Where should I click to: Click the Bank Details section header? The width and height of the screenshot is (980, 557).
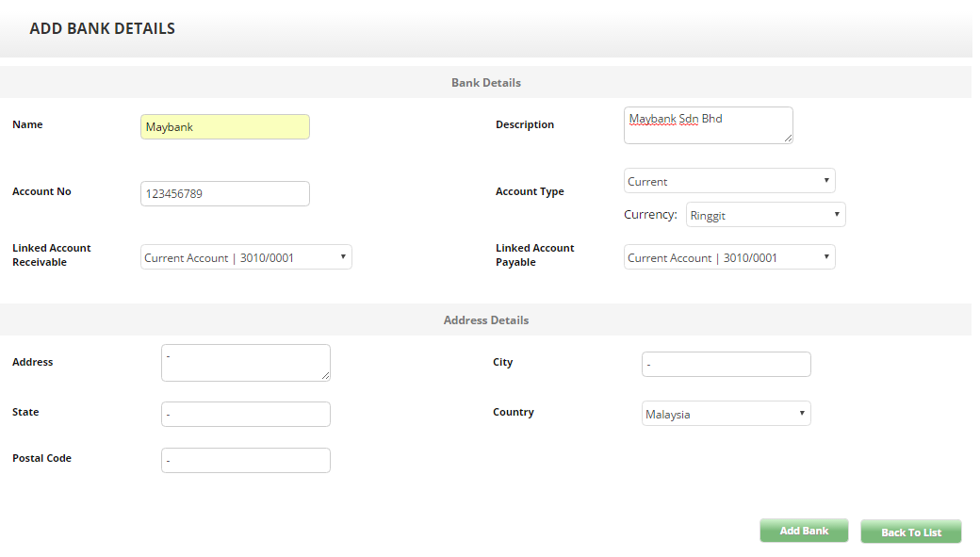tap(485, 83)
